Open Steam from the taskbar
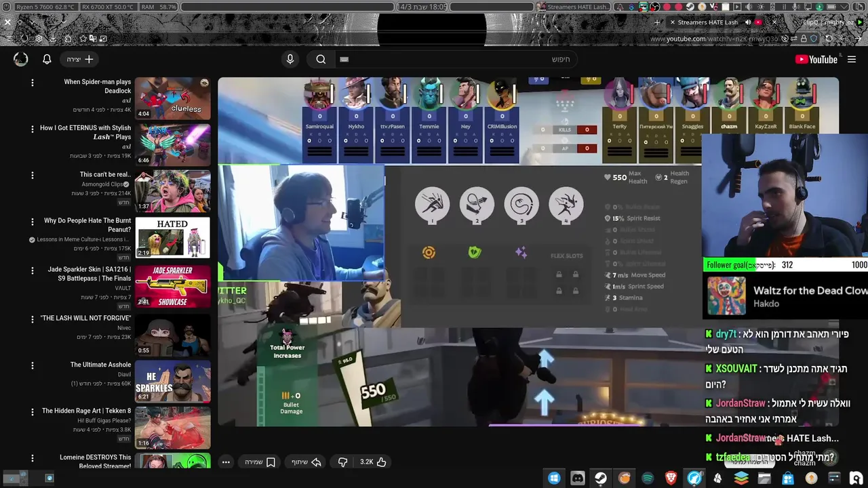 point(601,478)
